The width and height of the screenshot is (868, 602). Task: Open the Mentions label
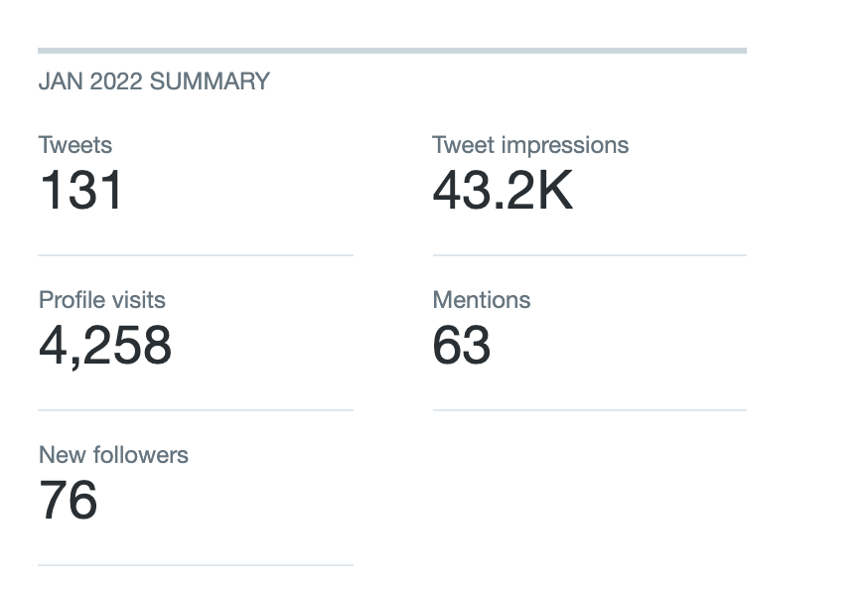(482, 300)
